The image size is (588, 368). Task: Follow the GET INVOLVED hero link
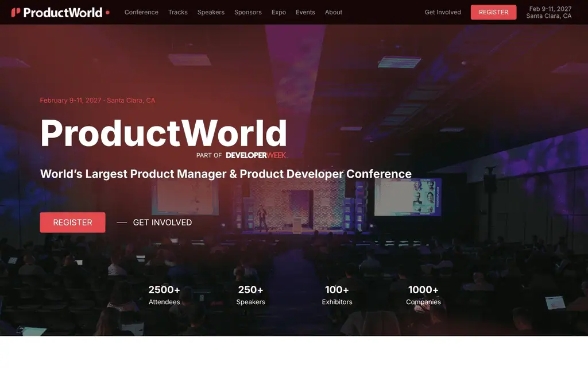163,223
